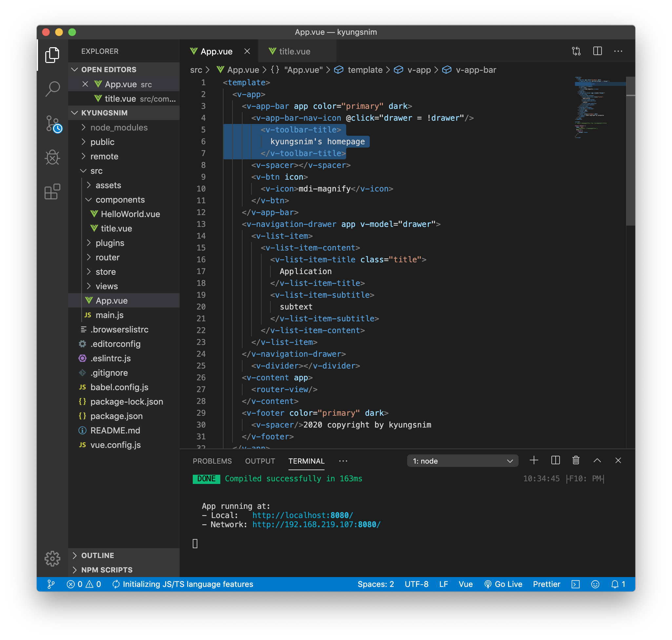
Task: Switch to the title.vue editor tab
Action: [294, 51]
